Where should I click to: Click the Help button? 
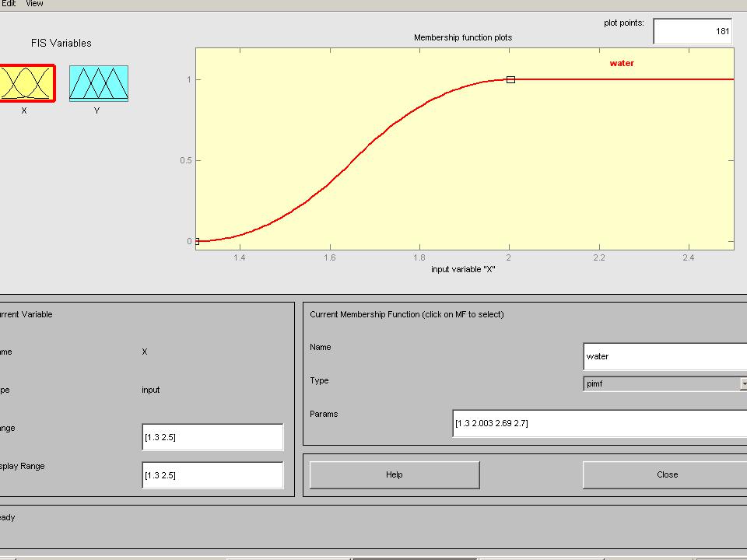(395, 474)
